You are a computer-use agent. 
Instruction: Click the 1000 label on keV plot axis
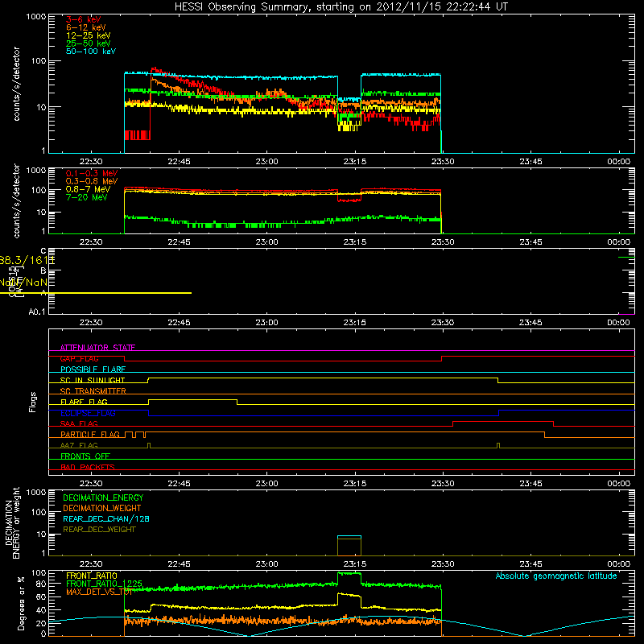pyautogui.click(x=36, y=17)
